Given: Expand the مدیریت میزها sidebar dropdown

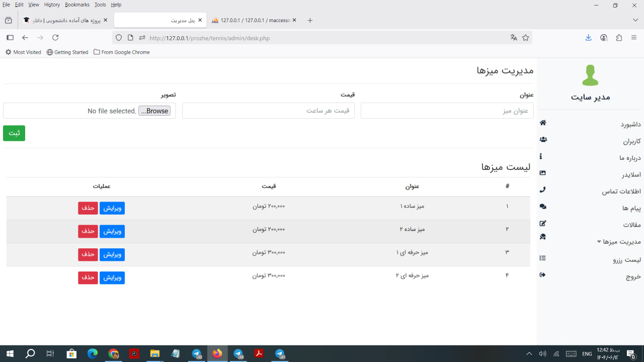Looking at the screenshot, I should point(619,242).
